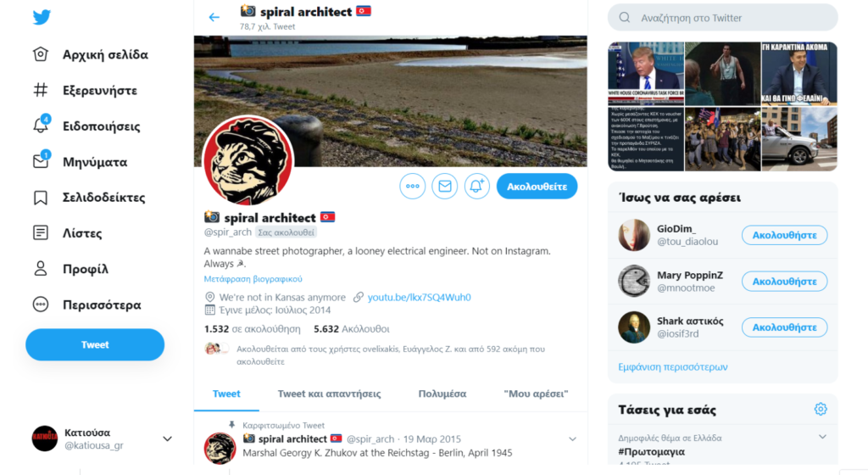Toggle the Ακολουθείτε following button

coord(537,187)
